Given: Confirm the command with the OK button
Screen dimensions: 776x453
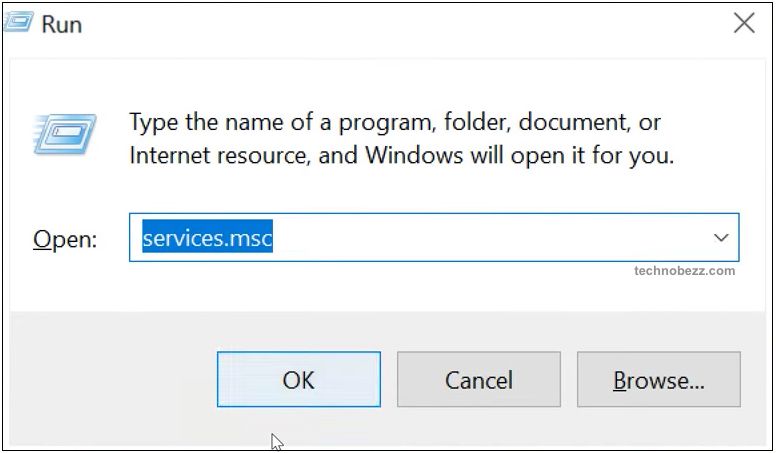Looking at the screenshot, I should coord(299,379).
